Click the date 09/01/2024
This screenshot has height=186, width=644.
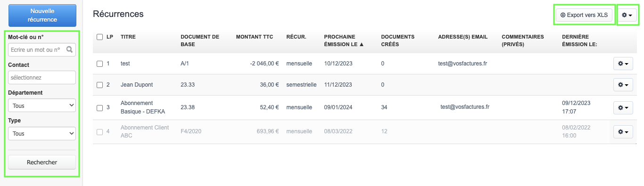pyautogui.click(x=338, y=107)
